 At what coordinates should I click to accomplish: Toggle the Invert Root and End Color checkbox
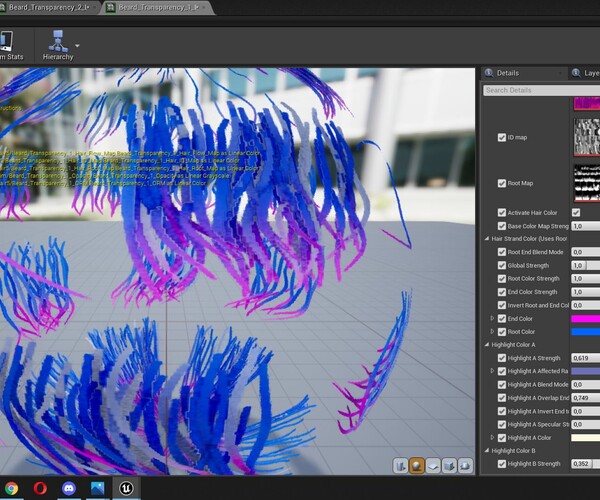[502, 305]
